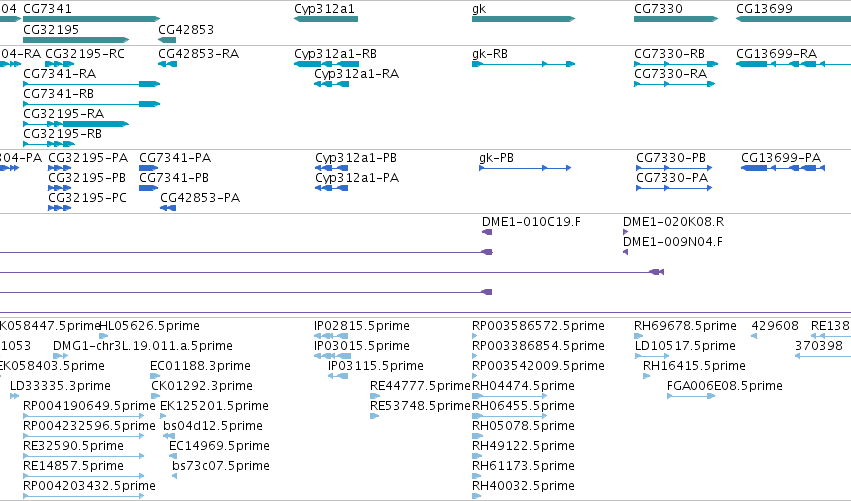Screen dimensions: 851x501
Task: Click the CG42853-PA protein label
Action: [x=200, y=198]
